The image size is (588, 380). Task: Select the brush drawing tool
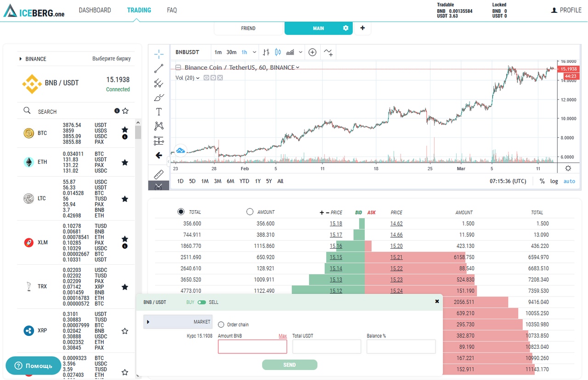pyautogui.click(x=158, y=97)
